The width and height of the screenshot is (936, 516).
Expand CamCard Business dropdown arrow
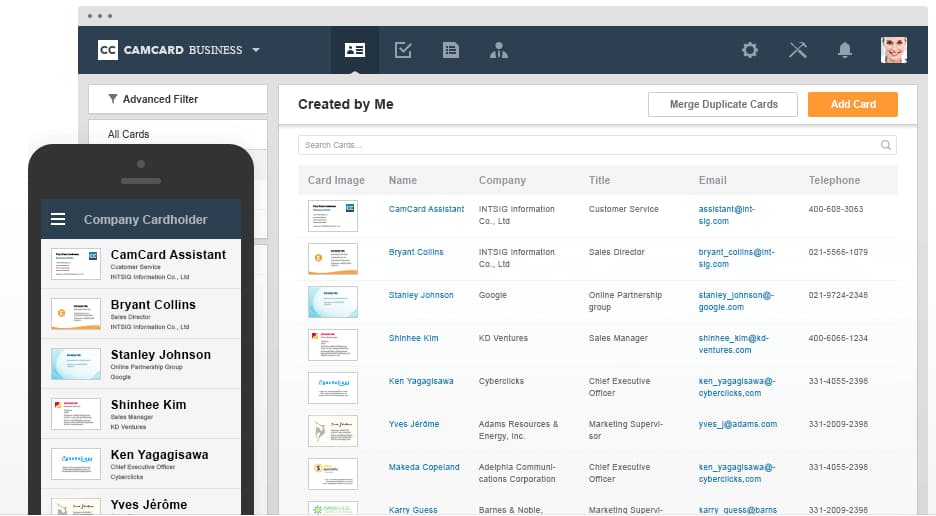[256, 50]
